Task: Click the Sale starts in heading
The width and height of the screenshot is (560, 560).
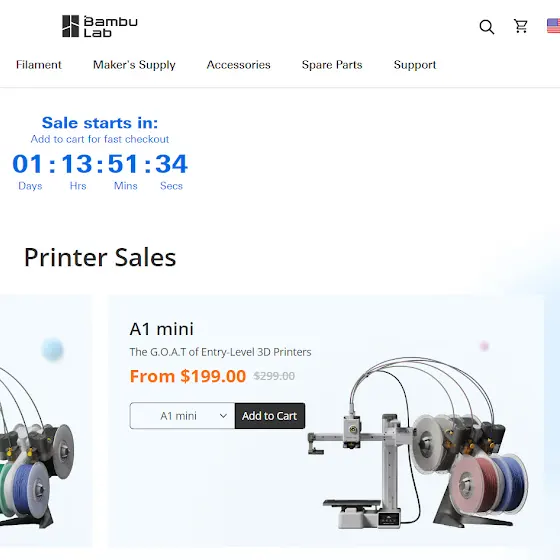Action: [x=100, y=123]
